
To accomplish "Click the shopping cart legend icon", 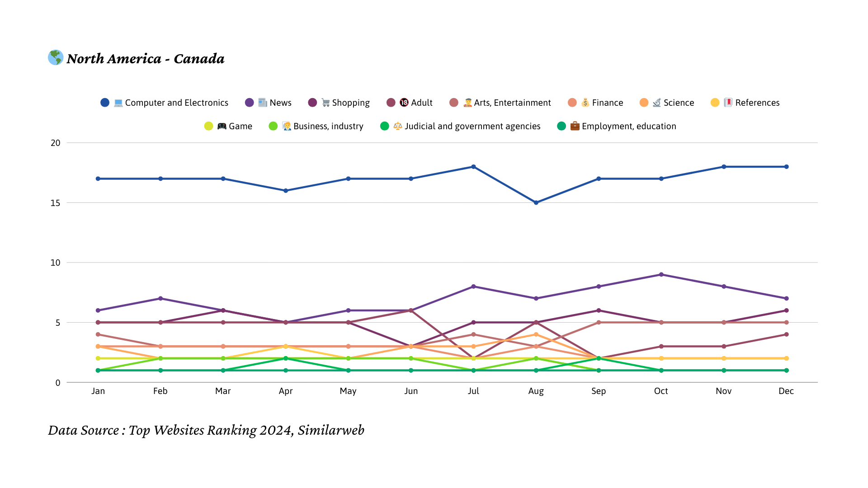I will 325,103.
